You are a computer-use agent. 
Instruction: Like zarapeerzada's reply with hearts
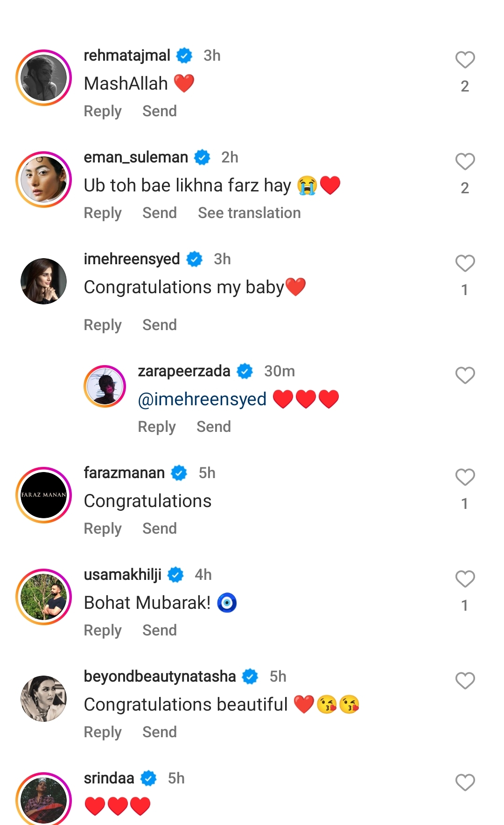465,375
